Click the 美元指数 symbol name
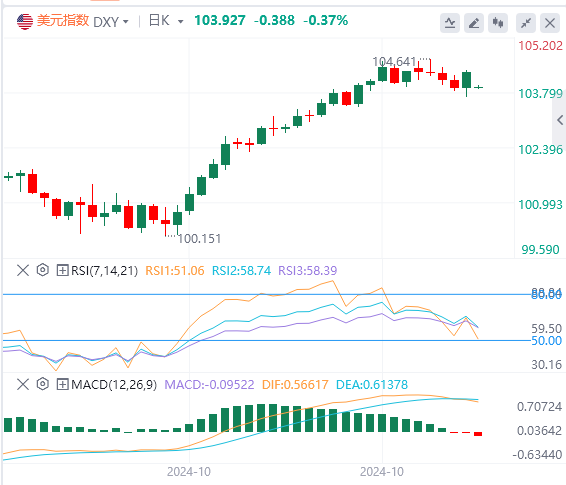The height and width of the screenshot is (485, 566). pyautogui.click(x=63, y=21)
